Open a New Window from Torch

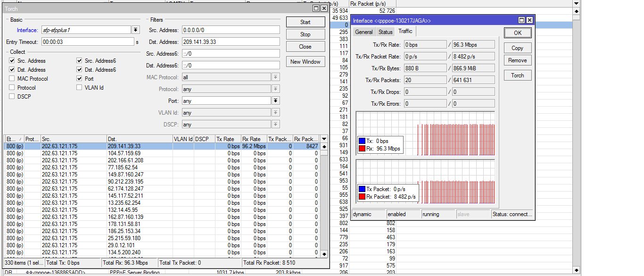click(x=305, y=62)
